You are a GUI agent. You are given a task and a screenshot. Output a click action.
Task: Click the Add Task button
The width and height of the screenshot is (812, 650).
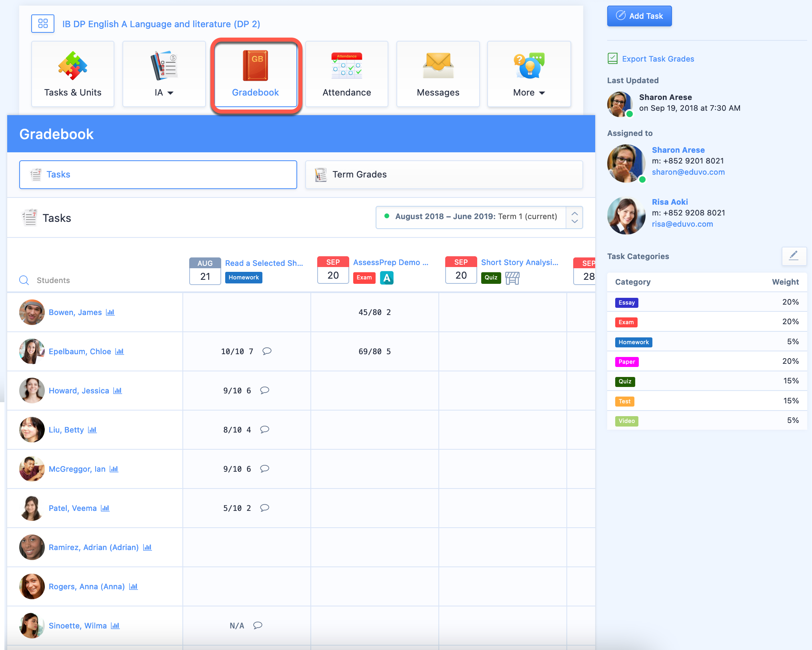tap(639, 16)
